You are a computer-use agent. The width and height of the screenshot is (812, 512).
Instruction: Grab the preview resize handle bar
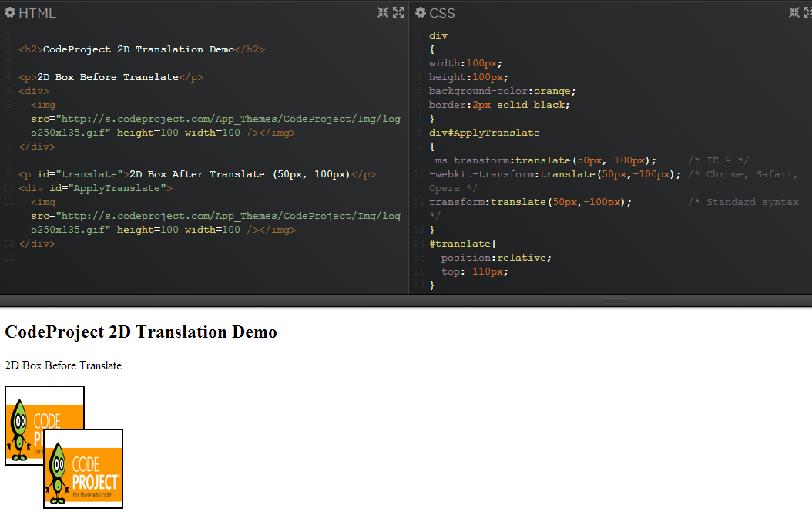pyautogui.click(x=616, y=301)
